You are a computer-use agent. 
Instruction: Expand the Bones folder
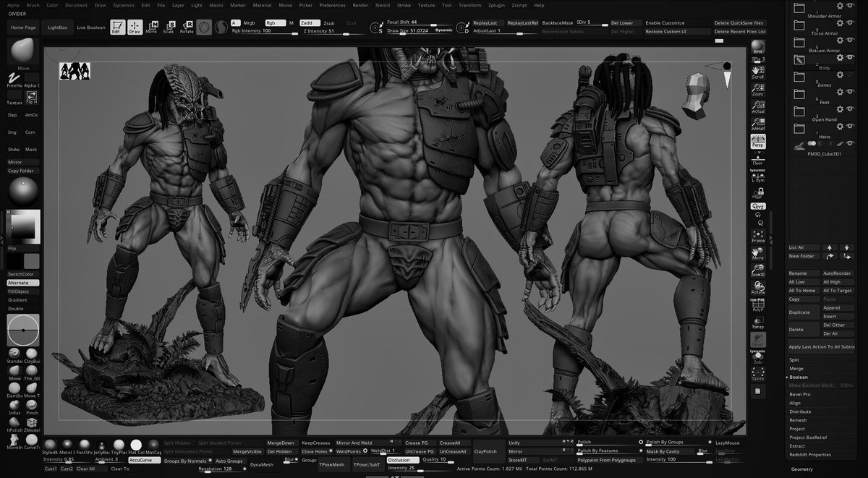799,77
